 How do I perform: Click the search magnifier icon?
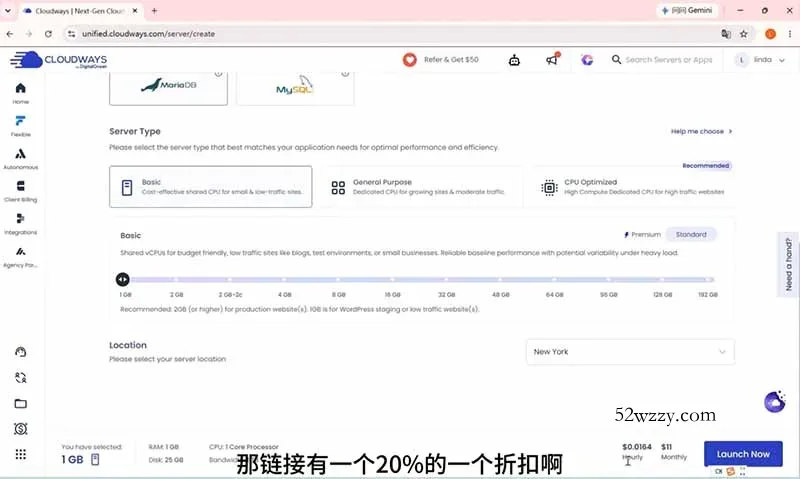coord(616,60)
